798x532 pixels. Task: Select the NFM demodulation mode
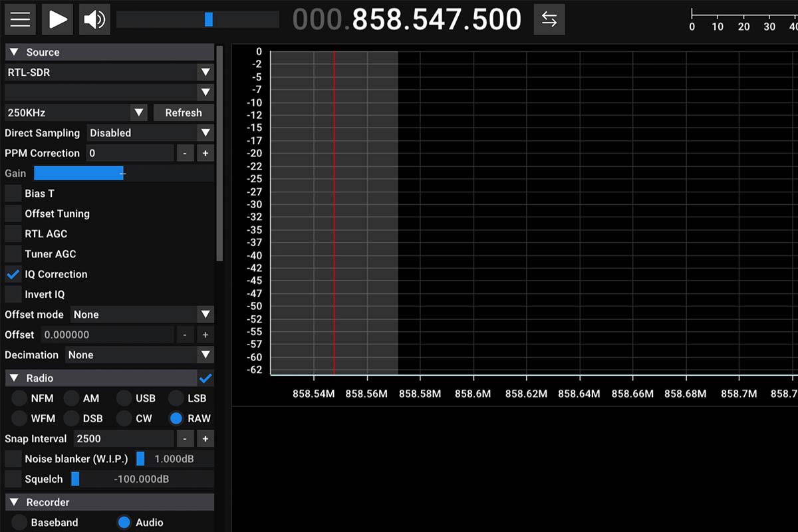(19, 398)
